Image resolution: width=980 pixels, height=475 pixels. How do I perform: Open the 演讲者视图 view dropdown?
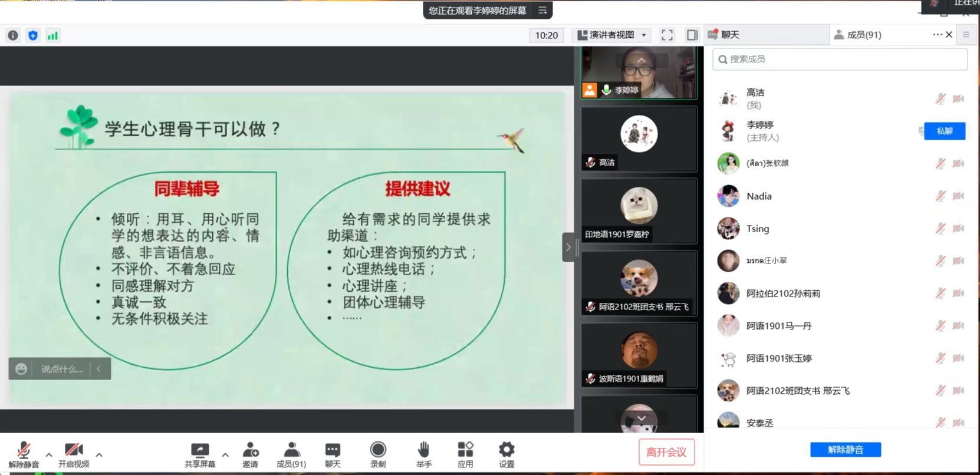612,35
